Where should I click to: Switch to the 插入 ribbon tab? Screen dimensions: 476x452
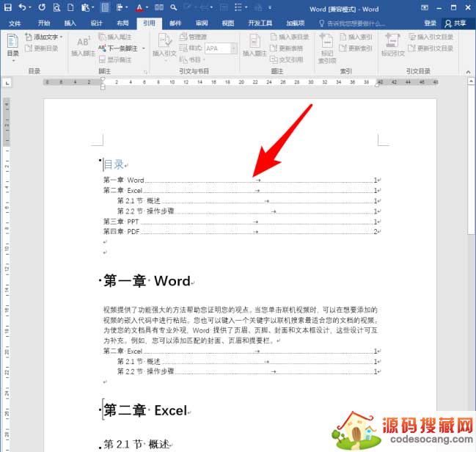[x=70, y=23]
